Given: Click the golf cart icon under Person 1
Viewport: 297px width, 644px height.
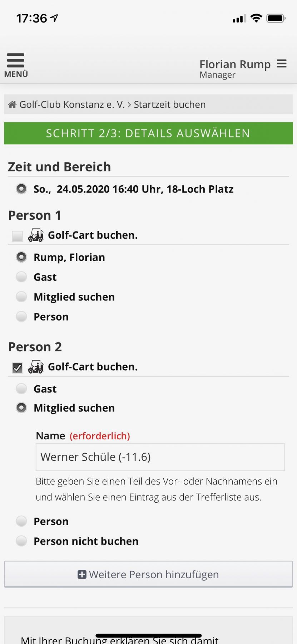Looking at the screenshot, I should tap(36, 235).
